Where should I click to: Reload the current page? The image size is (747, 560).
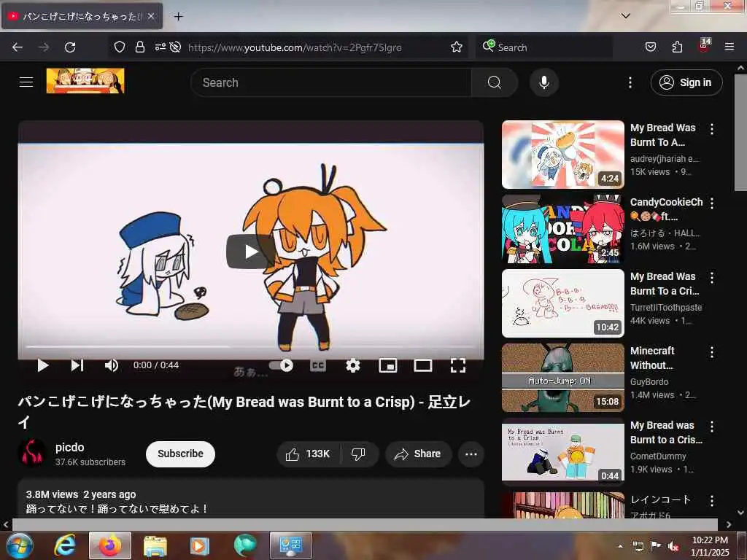pos(70,47)
